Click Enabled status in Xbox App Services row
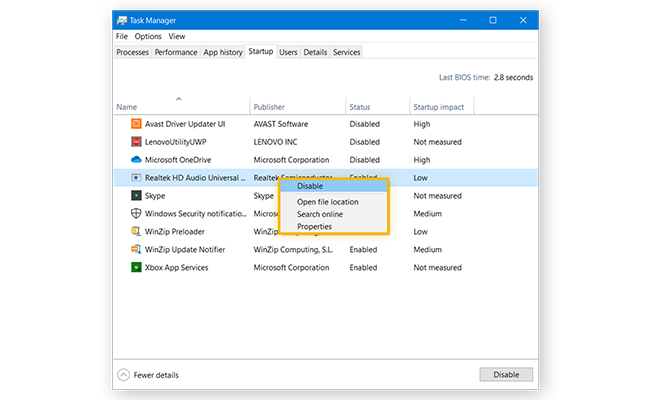 [363, 267]
